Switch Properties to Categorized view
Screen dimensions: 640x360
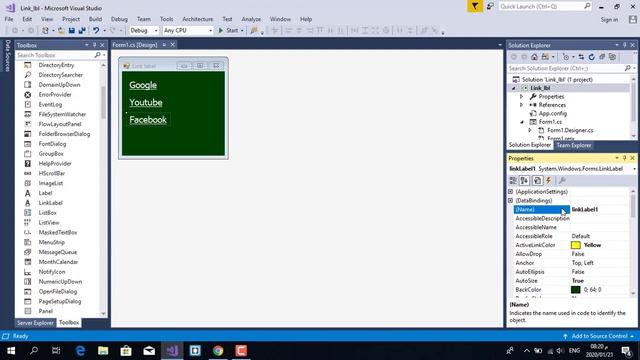[513, 180]
